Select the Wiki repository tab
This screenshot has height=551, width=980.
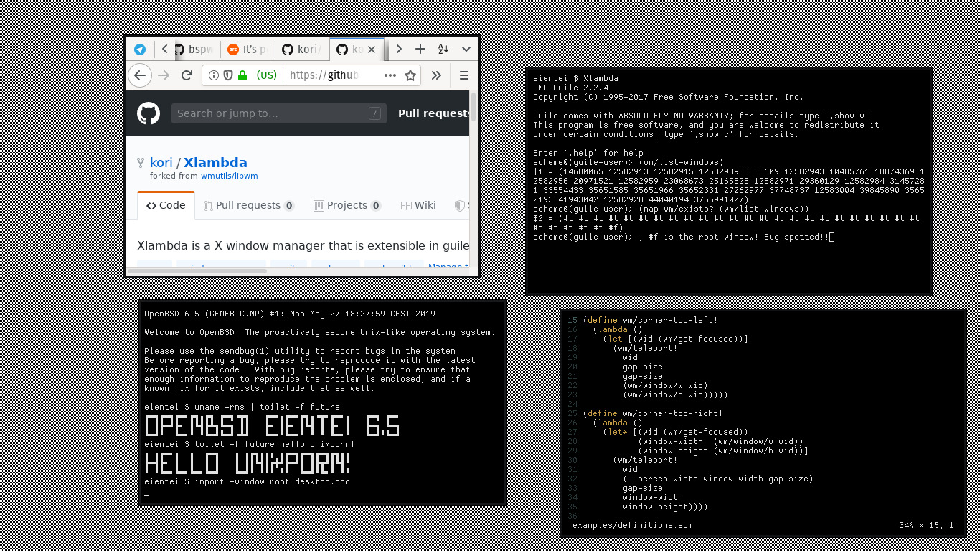[x=418, y=205]
